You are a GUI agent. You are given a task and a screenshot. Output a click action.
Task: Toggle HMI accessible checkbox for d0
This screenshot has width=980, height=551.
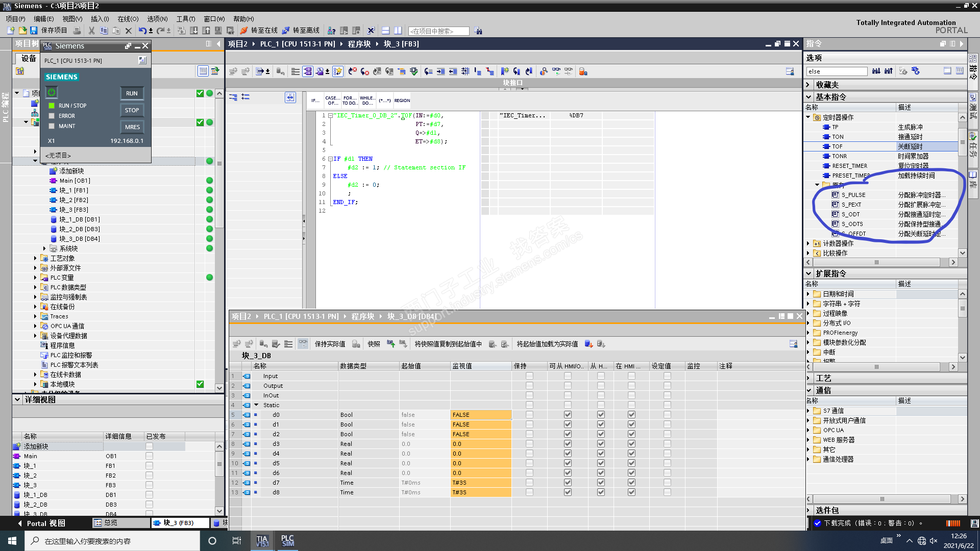(568, 415)
